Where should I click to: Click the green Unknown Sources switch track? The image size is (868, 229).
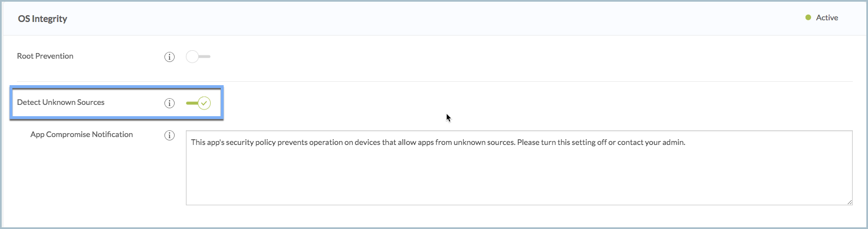tap(192, 103)
